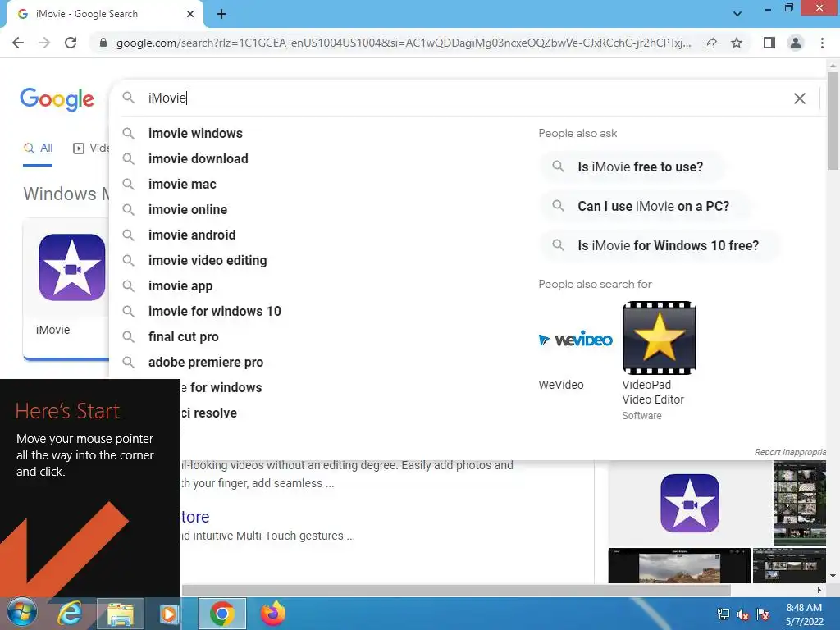This screenshot has width=840, height=630.
Task: Select suggestion imovie android
Action: click(x=192, y=235)
